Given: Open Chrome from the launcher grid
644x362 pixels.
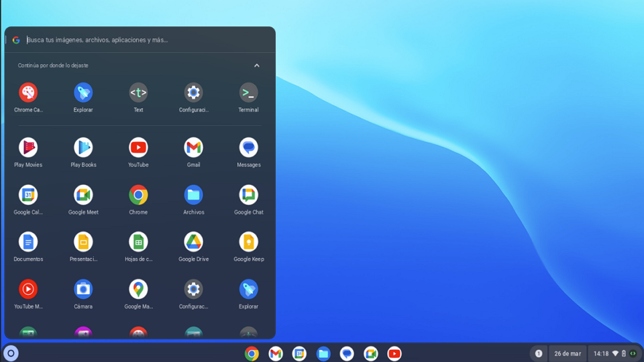Looking at the screenshot, I should (138, 195).
